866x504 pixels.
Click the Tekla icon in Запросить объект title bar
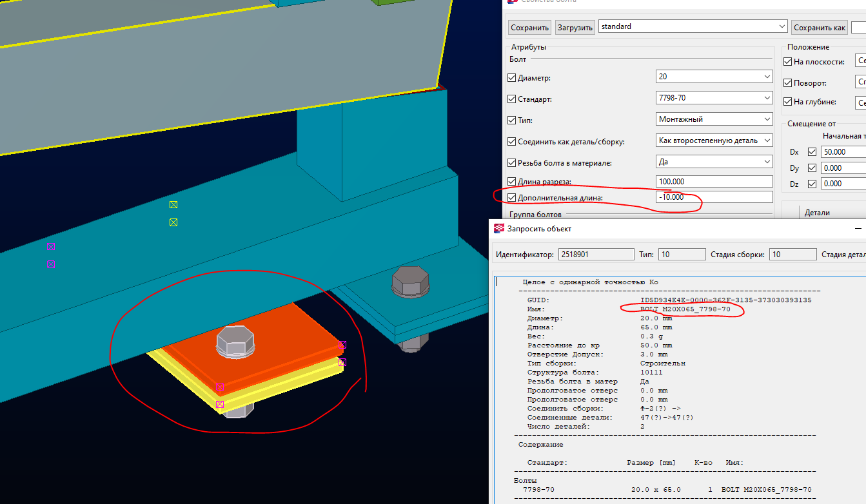[500, 228]
